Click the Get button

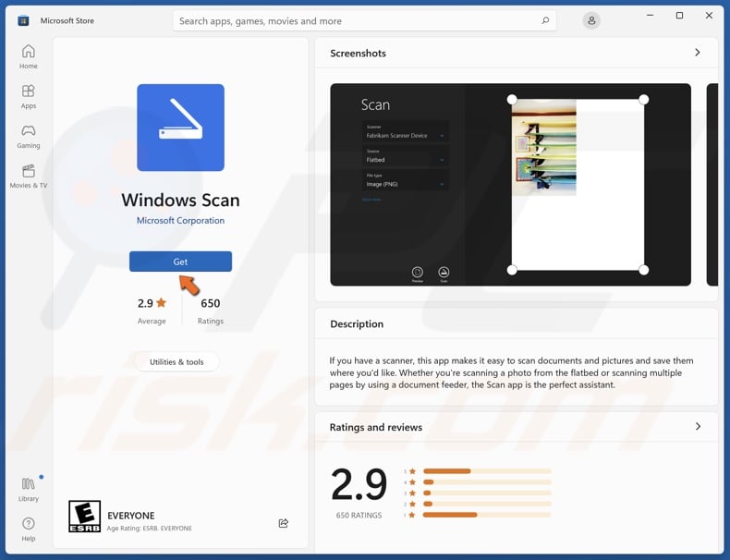tap(180, 262)
